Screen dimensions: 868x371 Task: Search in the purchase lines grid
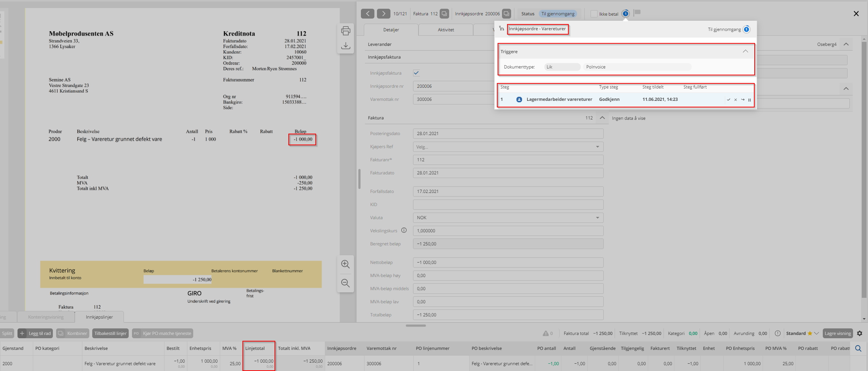[x=858, y=348]
